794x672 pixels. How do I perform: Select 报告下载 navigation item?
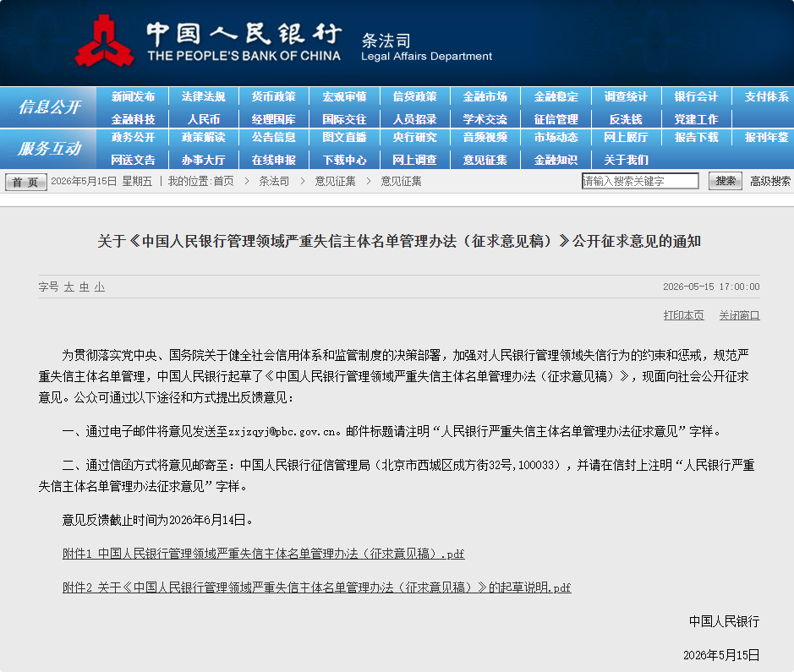pos(696,137)
